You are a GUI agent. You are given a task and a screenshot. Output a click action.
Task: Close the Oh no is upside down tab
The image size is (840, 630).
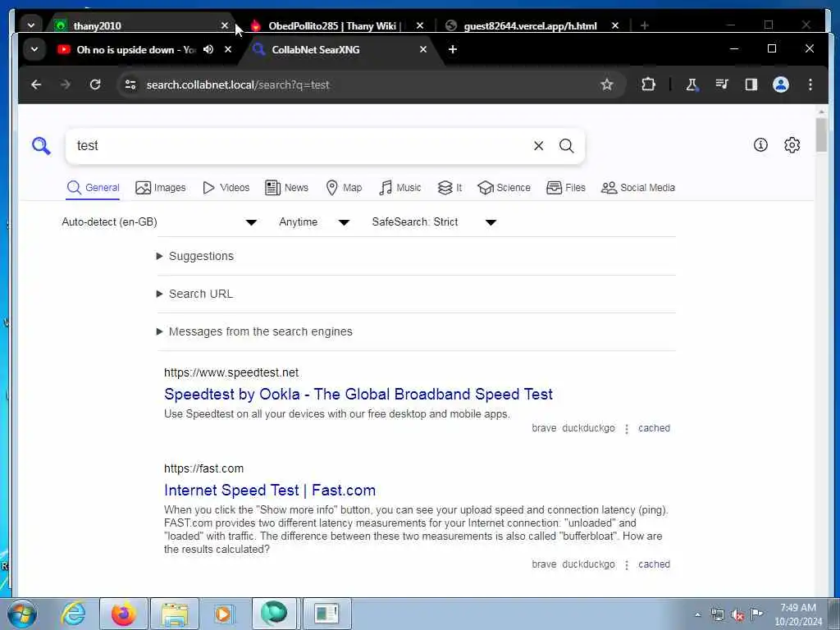coord(228,49)
